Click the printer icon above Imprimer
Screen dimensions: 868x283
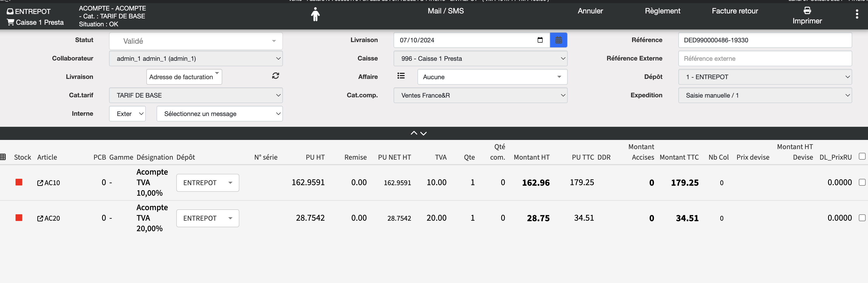click(x=807, y=11)
